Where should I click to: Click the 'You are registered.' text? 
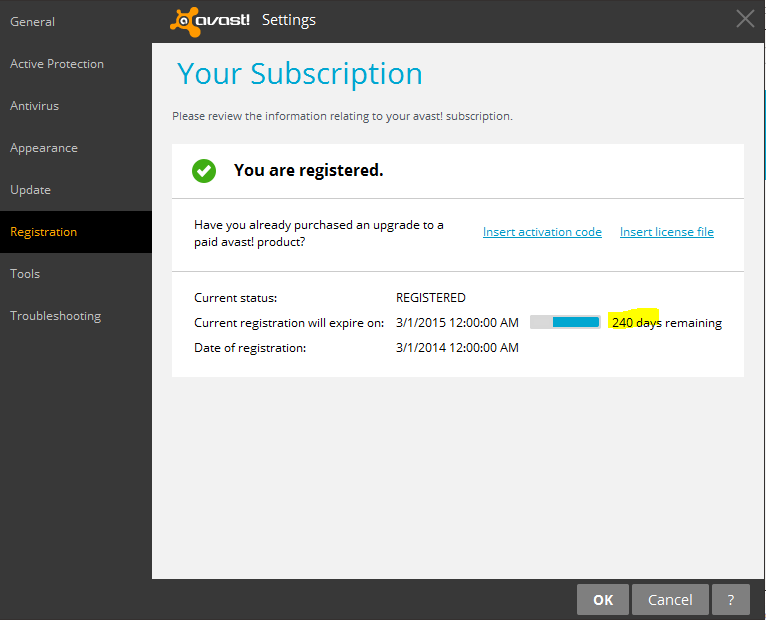tap(308, 170)
